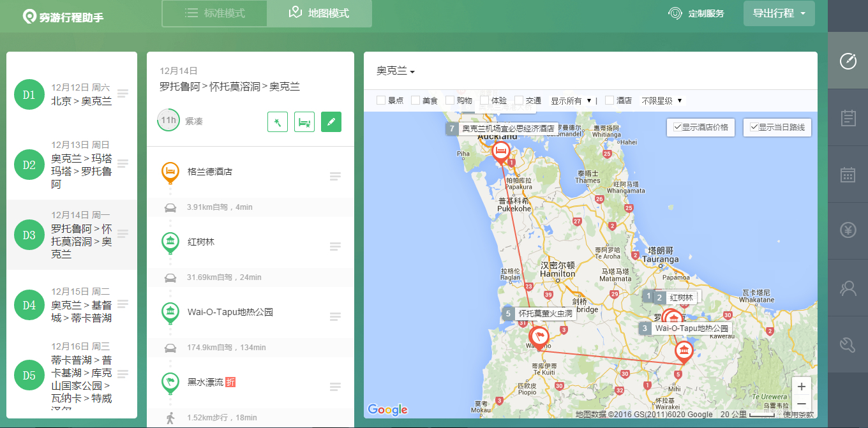This screenshot has width=868, height=428.
Task: Open the user profile icon in right sidebar
Action: click(x=848, y=288)
